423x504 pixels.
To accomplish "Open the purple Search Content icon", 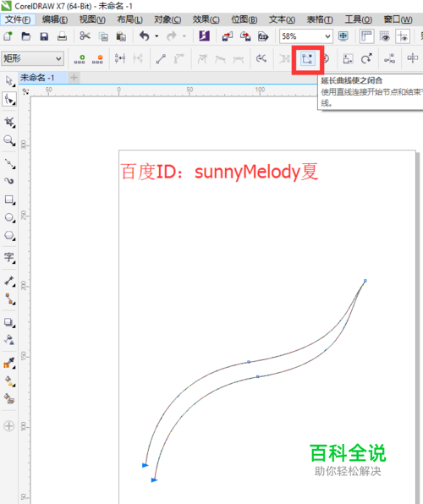I will click(x=204, y=36).
